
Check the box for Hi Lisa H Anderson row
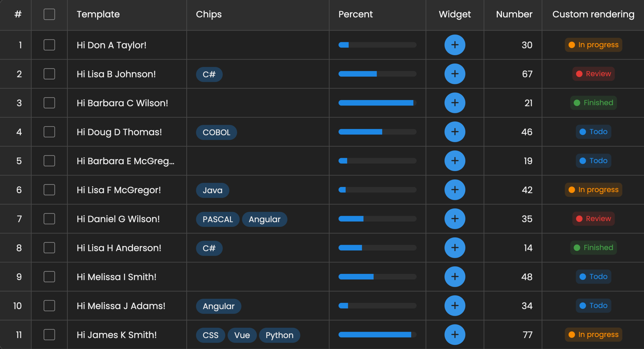click(49, 248)
